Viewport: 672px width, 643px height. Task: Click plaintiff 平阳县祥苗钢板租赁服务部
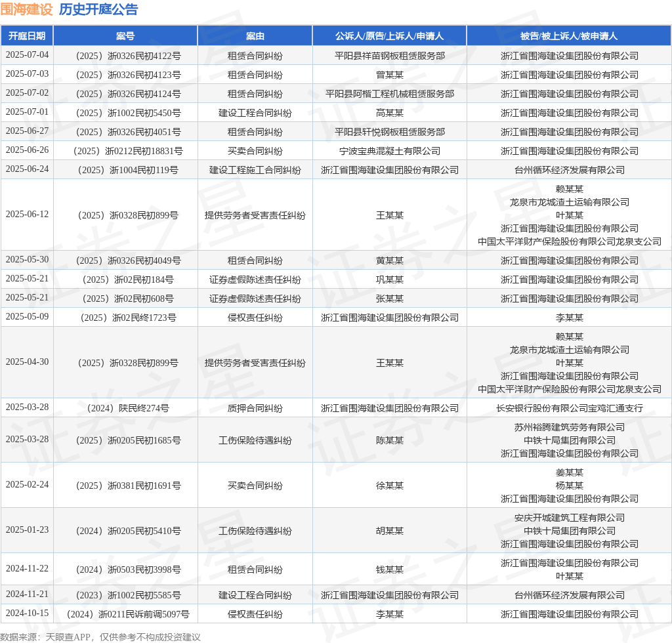390,56
